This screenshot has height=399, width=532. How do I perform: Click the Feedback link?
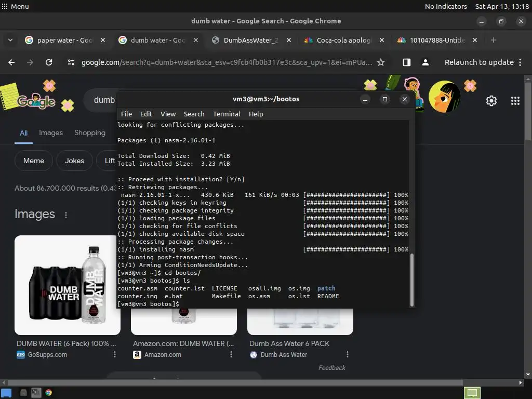coord(332,368)
